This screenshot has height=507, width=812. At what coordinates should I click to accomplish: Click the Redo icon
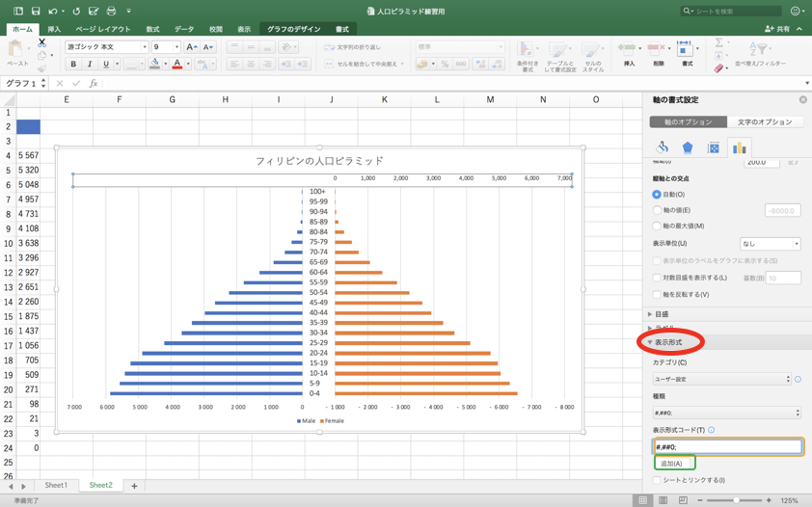76,11
